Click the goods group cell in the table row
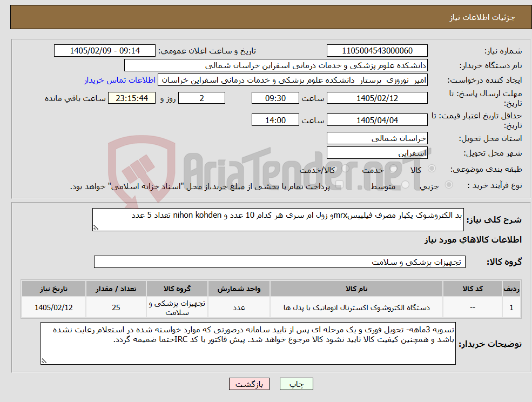Viewport: 532px width, 402px height. (177, 307)
